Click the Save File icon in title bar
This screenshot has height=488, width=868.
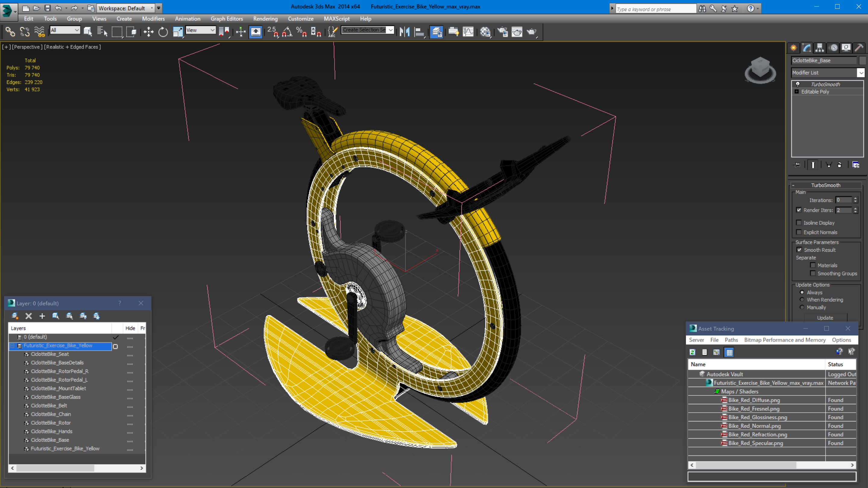pos(48,8)
